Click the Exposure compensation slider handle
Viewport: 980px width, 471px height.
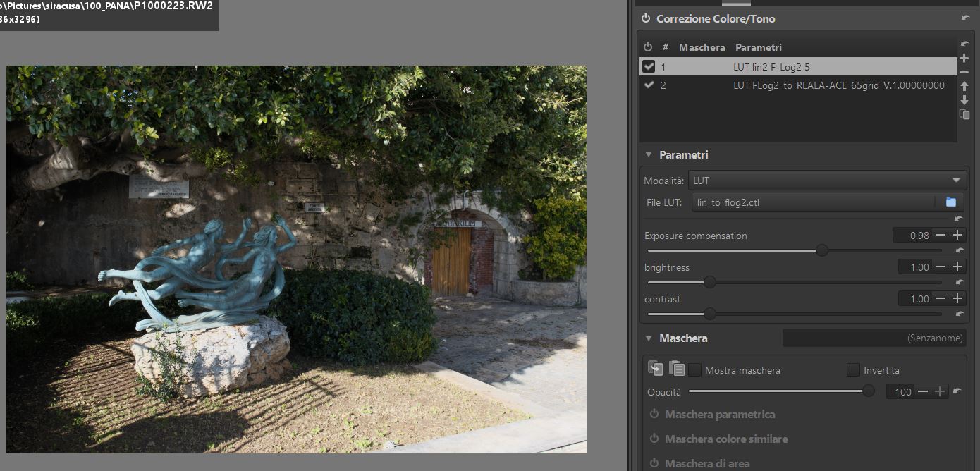822,250
